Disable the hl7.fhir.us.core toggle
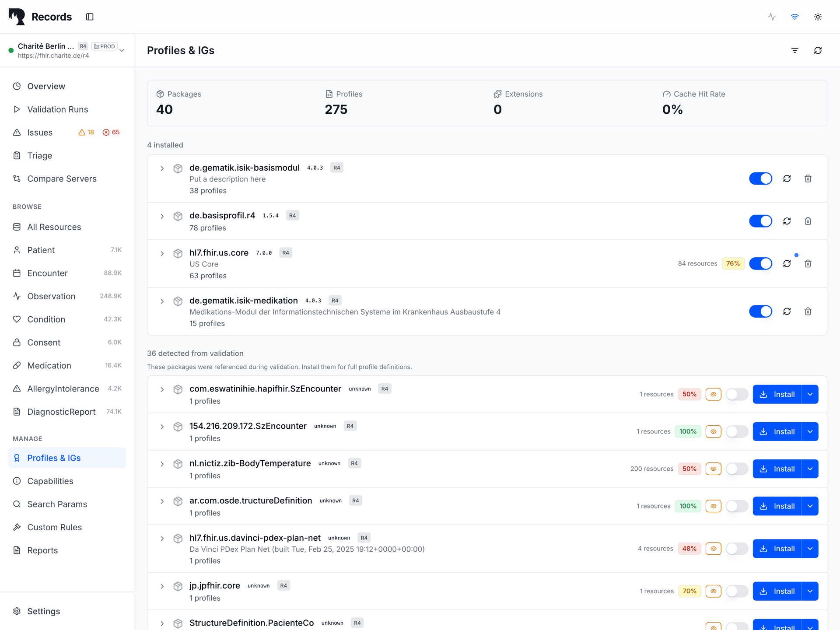Viewport: 840px width, 630px height. tap(760, 263)
